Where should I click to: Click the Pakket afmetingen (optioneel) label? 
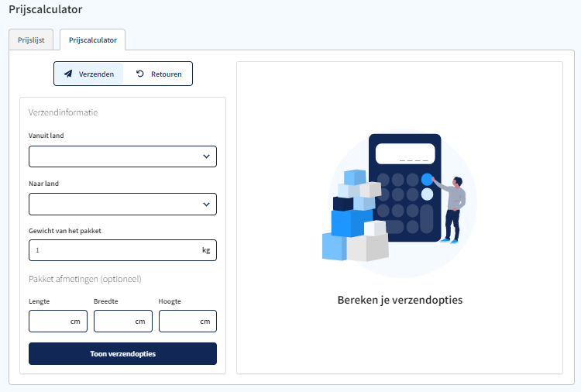(85, 279)
